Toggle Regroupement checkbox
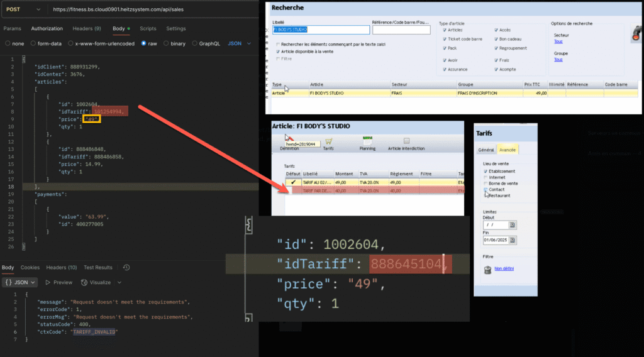Viewport: 644px width, 357px height. pyautogui.click(x=496, y=48)
